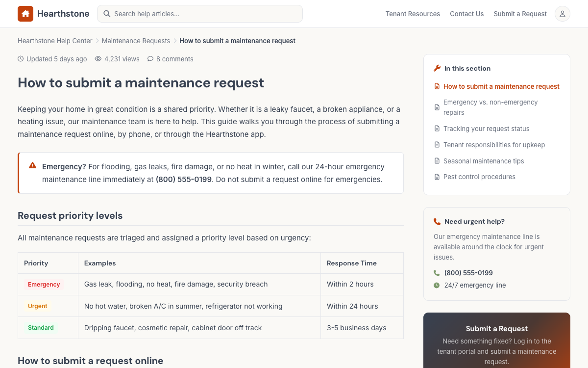Click the Within 2 hours response cell
588x368 pixels.
coord(362,285)
